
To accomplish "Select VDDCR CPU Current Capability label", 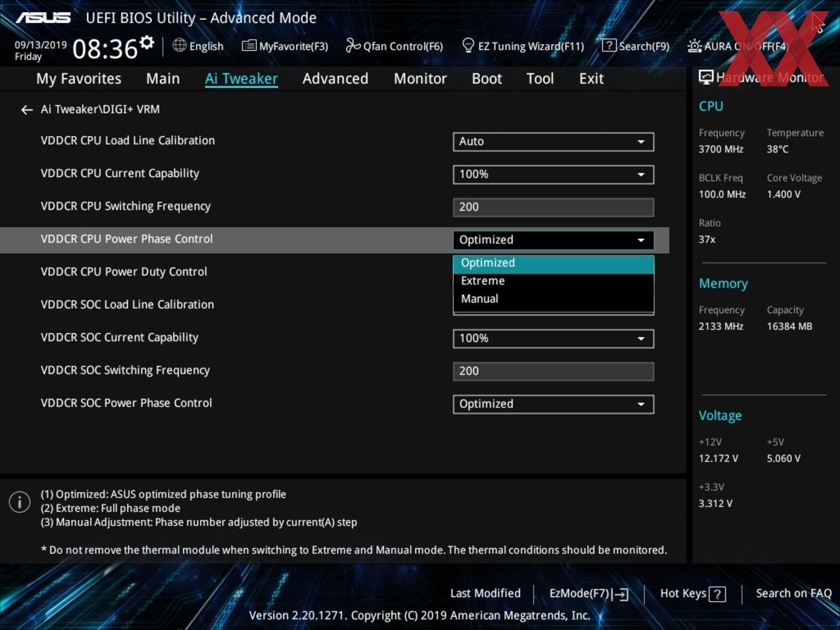I will pyautogui.click(x=120, y=174).
